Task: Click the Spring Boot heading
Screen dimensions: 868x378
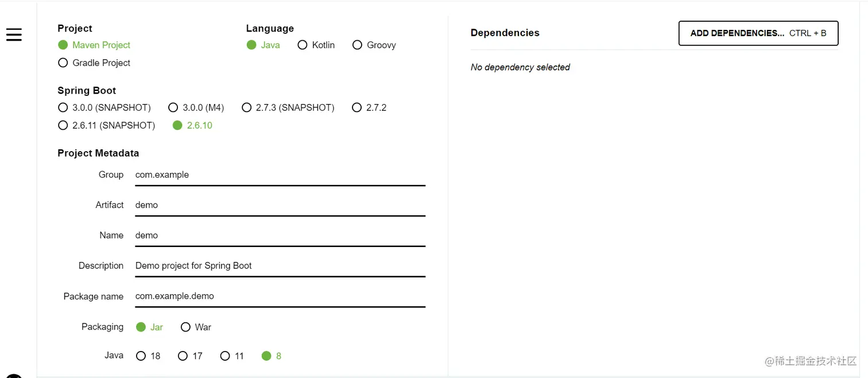Action: tap(87, 90)
